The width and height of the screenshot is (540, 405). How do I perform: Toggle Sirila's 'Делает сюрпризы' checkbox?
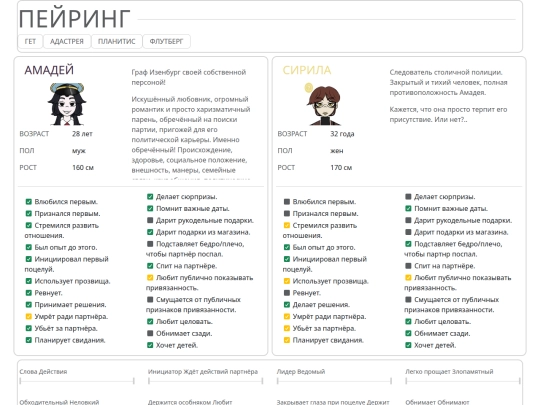408,197
